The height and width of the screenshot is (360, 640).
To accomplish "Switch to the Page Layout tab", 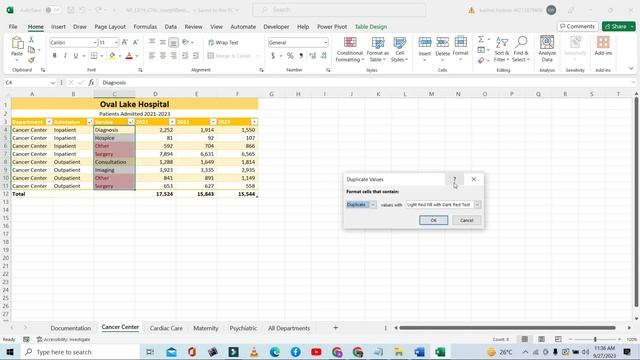I will tap(110, 27).
